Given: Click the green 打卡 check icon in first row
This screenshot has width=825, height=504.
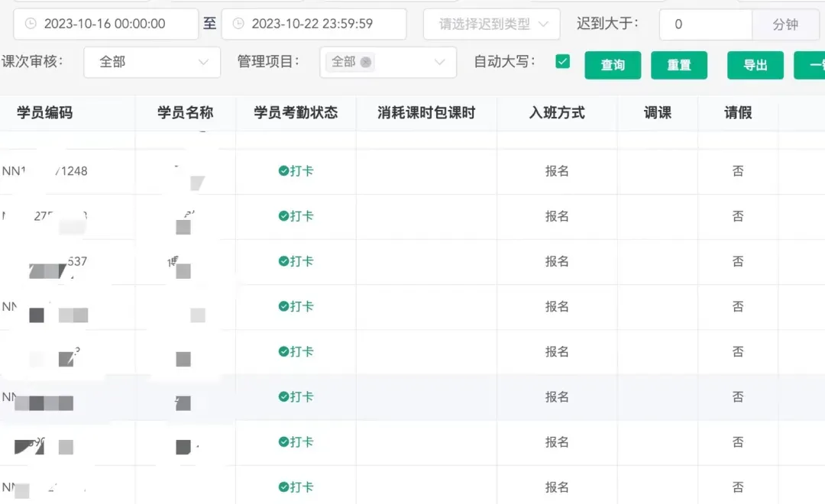Looking at the screenshot, I should coord(283,171).
